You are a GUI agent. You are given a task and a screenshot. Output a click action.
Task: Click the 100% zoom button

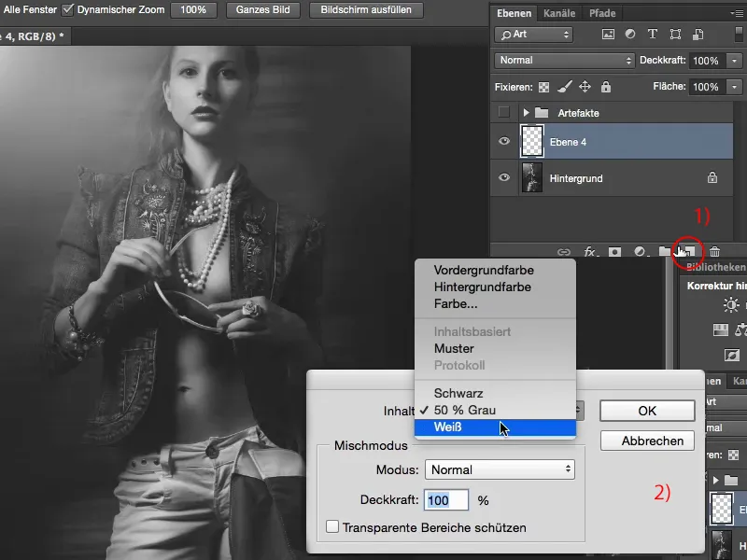(x=193, y=9)
